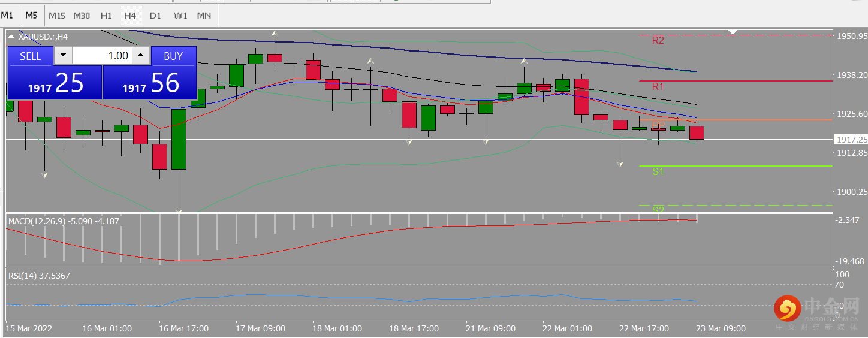Click MACD scale value -2.347
The height and width of the screenshot is (338, 868).
tap(849, 220)
